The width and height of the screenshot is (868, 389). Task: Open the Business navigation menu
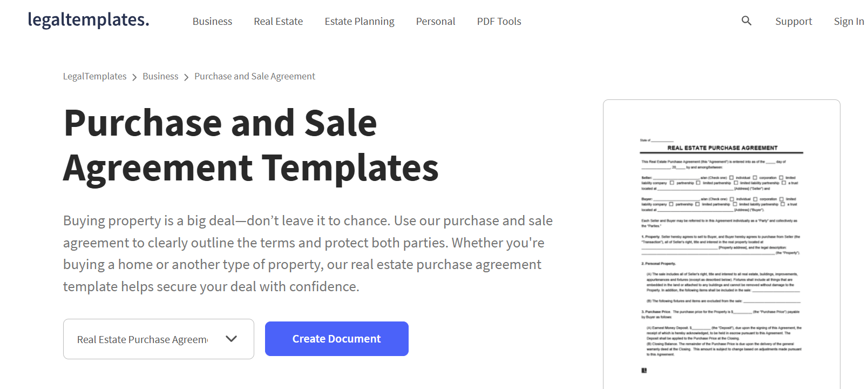coord(212,21)
